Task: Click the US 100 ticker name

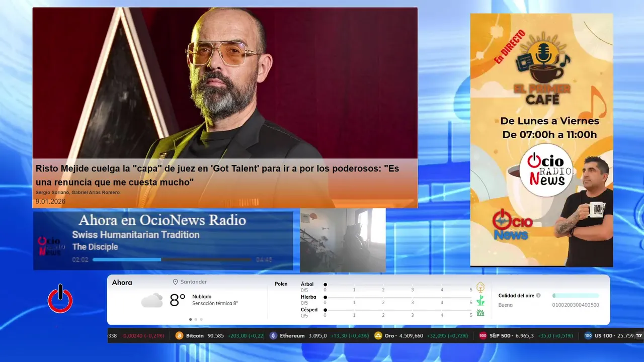Action: point(604,336)
